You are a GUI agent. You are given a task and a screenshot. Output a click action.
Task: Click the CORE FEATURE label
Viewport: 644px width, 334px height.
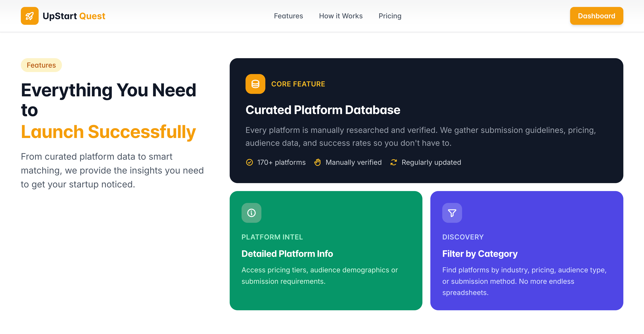point(298,84)
